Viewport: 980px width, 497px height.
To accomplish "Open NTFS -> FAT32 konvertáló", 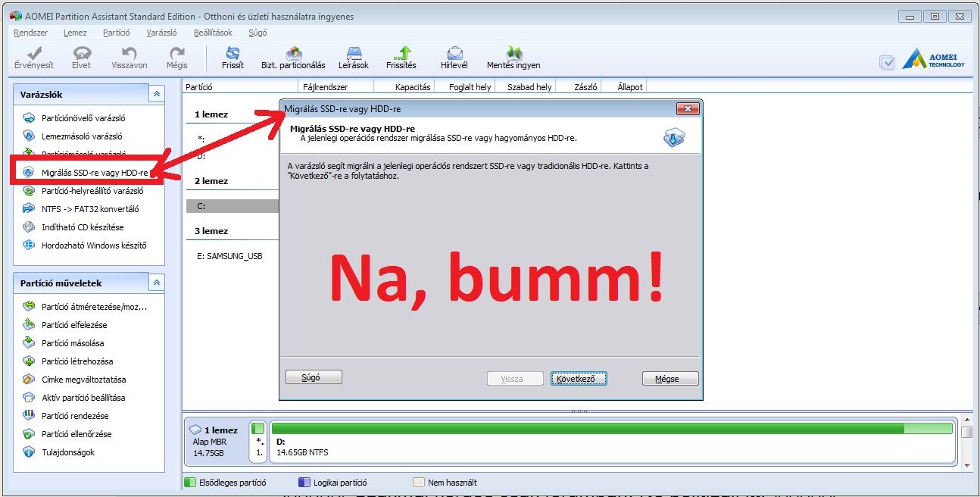I will (x=81, y=209).
